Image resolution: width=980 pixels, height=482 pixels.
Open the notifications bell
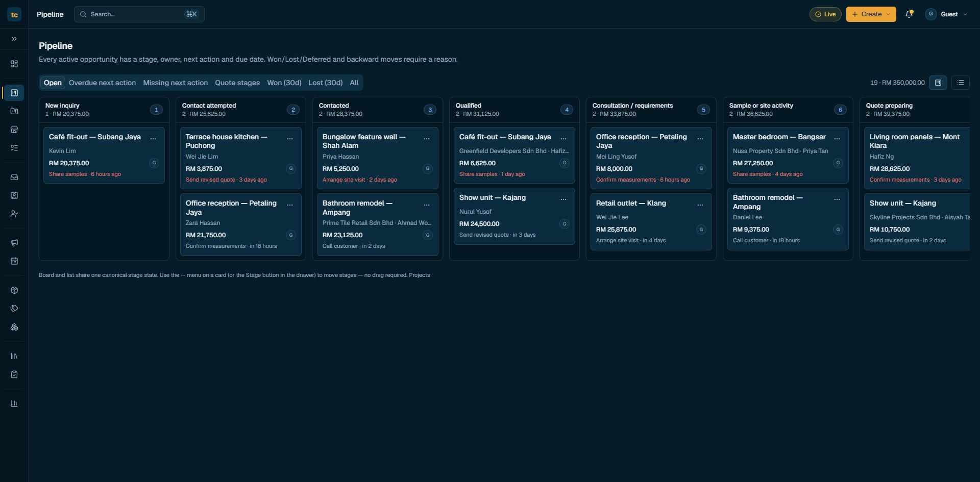pyautogui.click(x=909, y=14)
